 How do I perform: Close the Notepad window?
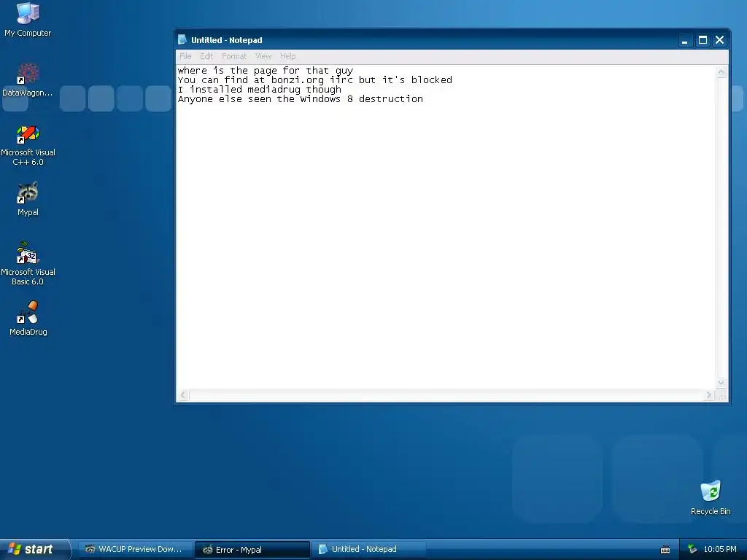pos(719,40)
